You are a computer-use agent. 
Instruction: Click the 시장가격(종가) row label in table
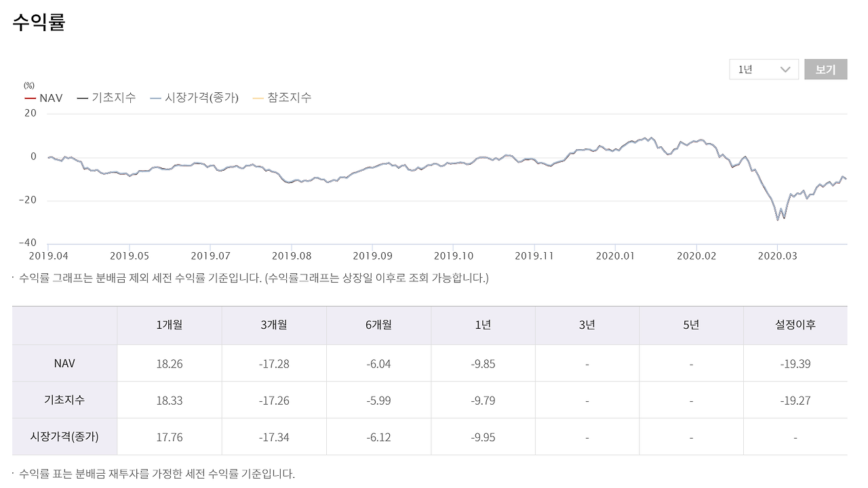[x=64, y=436]
